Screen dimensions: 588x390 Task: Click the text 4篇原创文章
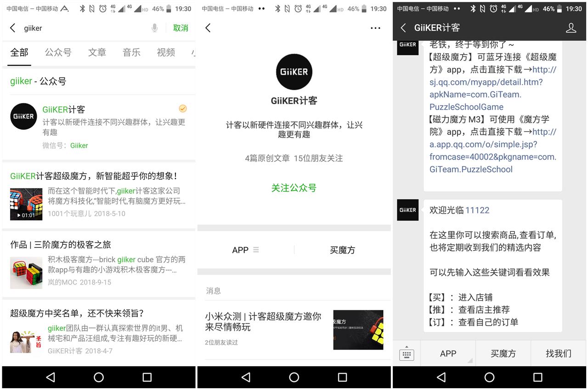pyautogui.click(x=267, y=158)
